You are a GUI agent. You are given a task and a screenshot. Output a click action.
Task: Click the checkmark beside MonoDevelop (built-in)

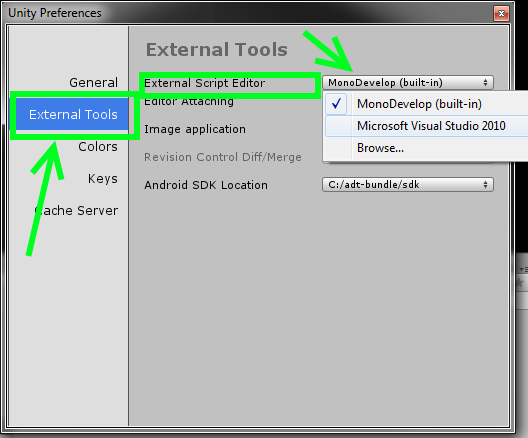[x=336, y=104]
